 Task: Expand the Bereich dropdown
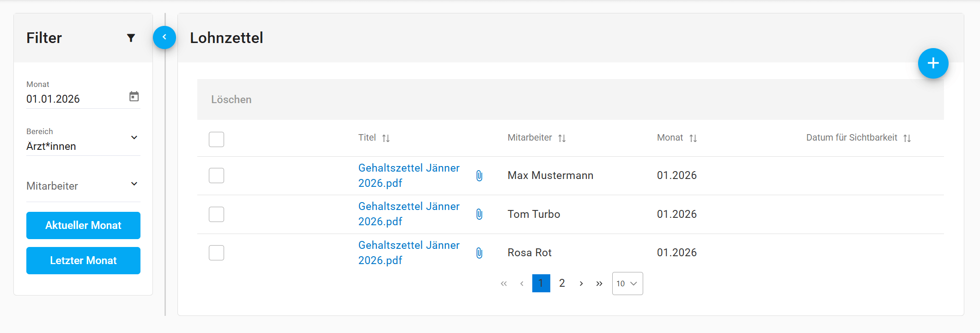(x=134, y=138)
